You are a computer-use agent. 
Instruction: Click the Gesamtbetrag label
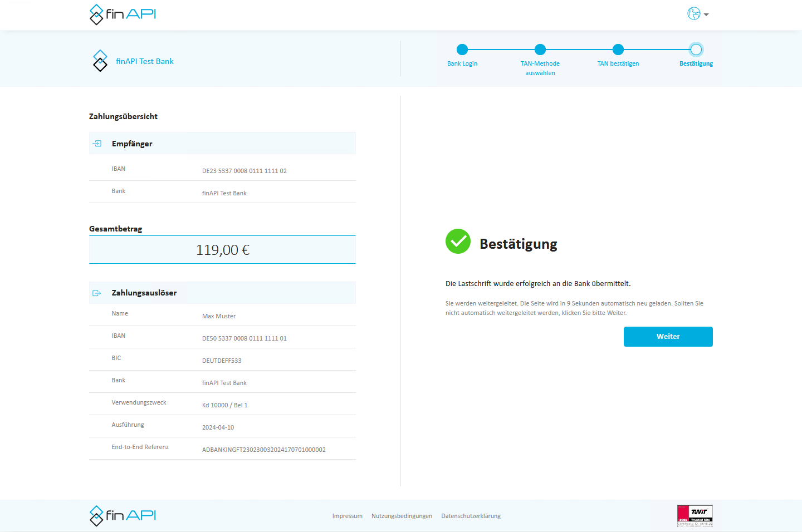(x=115, y=229)
